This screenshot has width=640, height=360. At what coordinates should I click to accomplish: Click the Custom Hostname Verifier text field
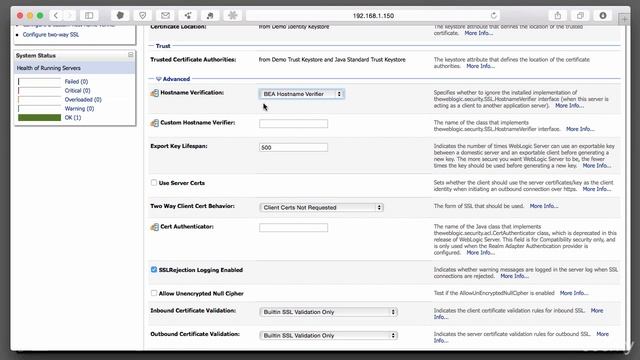pyautogui.click(x=293, y=123)
